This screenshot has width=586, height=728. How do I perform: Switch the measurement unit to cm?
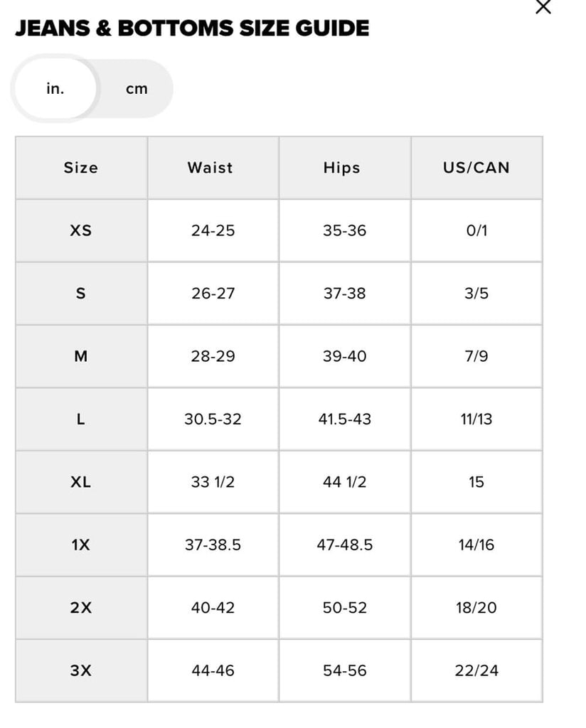point(137,88)
